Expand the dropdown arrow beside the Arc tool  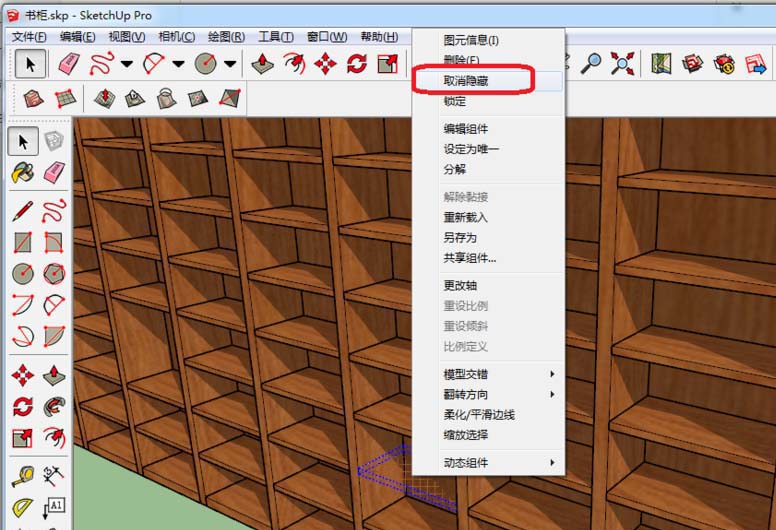pyautogui.click(x=179, y=64)
